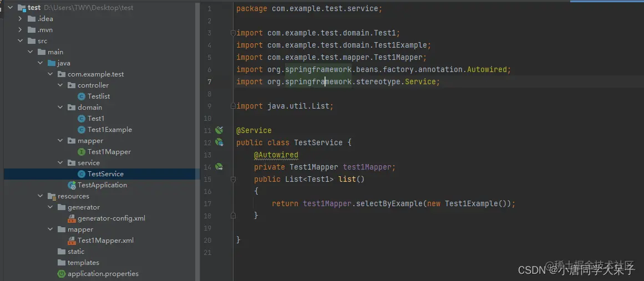Viewport: 644px width, 281px height.
Task: Click the static folder icon
Action: [62, 252]
